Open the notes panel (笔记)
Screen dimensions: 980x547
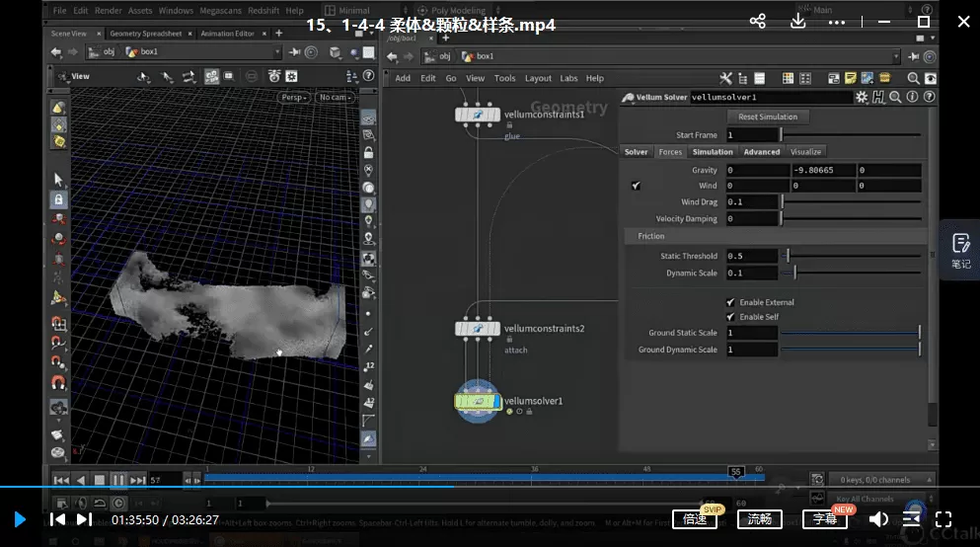pos(960,250)
